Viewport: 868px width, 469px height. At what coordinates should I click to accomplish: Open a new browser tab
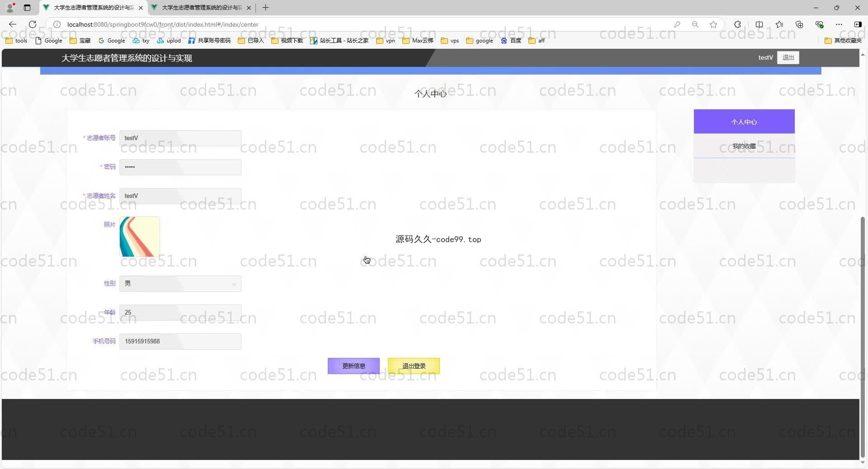pos(265,8)
